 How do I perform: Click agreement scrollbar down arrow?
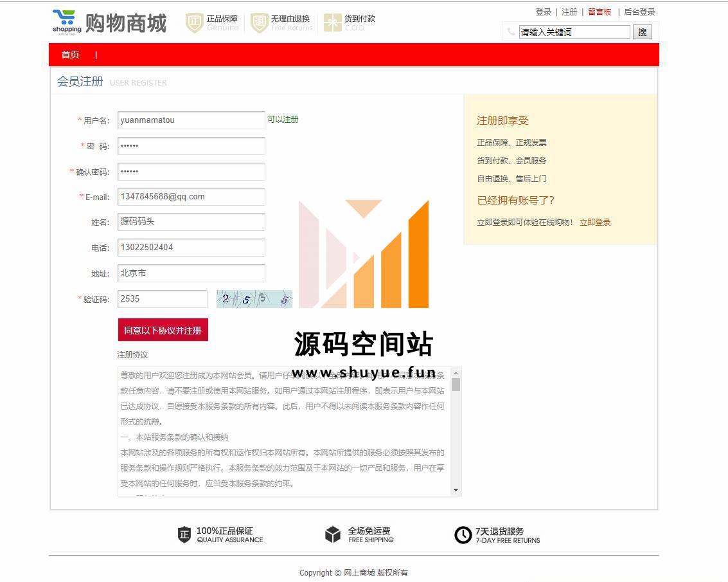[x=456, y=490]
